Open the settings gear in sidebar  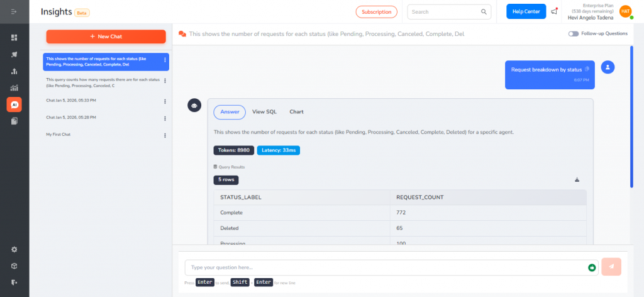(x=14, y=249)
